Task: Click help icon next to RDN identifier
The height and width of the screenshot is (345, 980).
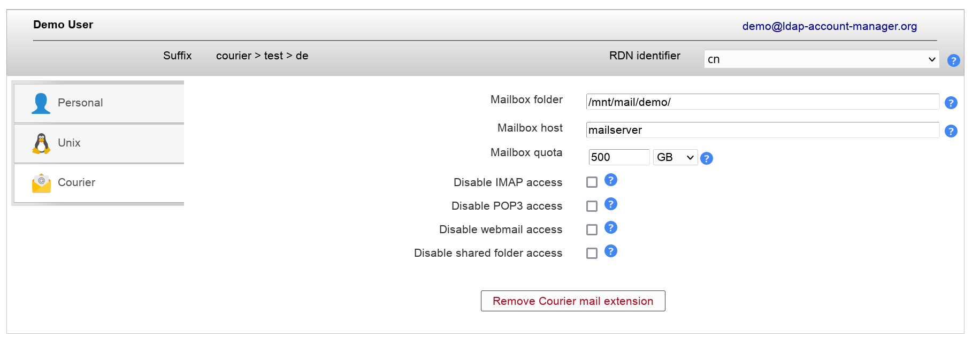Action: (x=953, y=60)
